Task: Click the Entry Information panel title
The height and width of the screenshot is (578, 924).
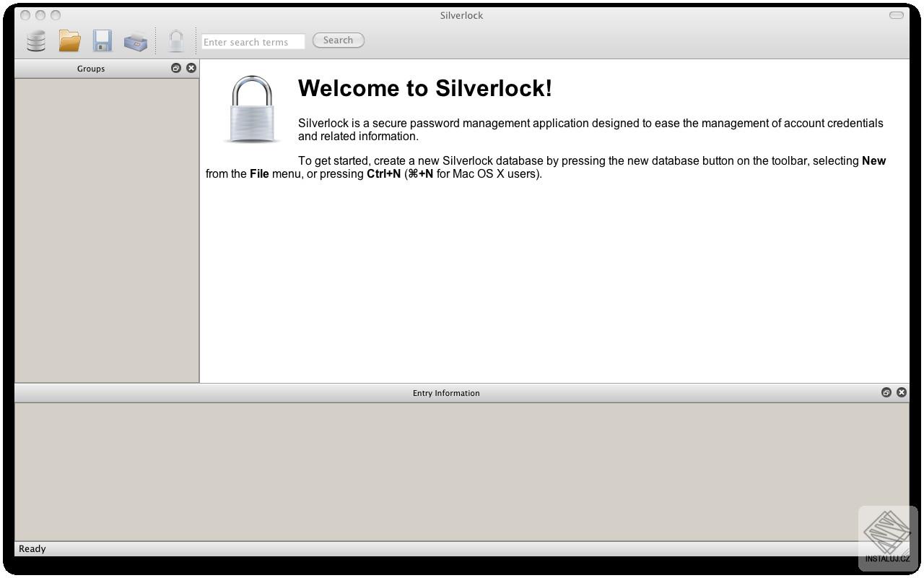Action: pos(446,393)
